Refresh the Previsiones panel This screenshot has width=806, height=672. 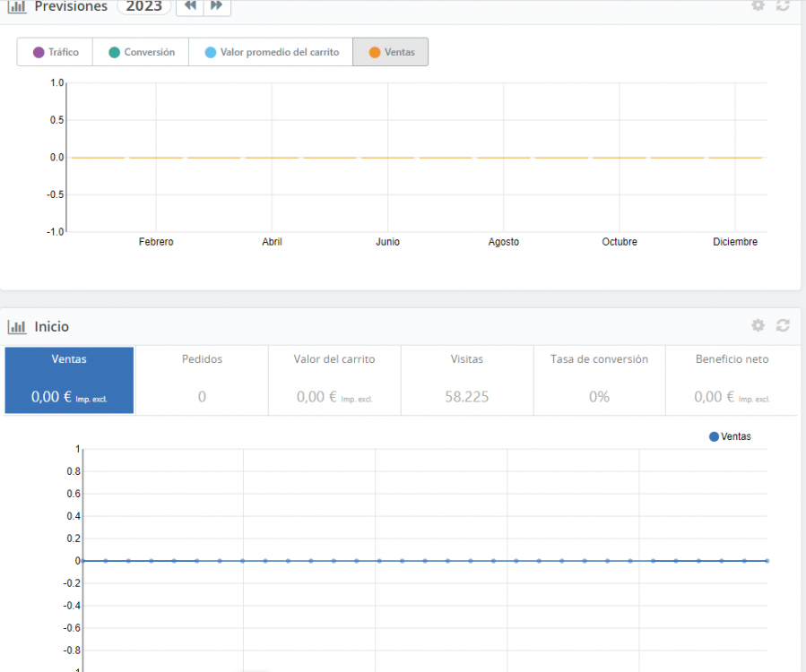(x=783, y=5)
